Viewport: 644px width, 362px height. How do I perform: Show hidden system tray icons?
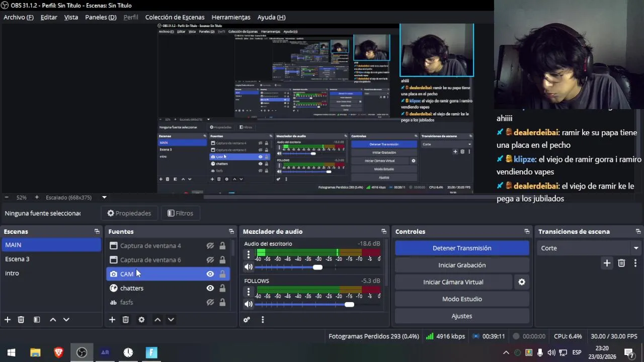(x=506, y=352)
